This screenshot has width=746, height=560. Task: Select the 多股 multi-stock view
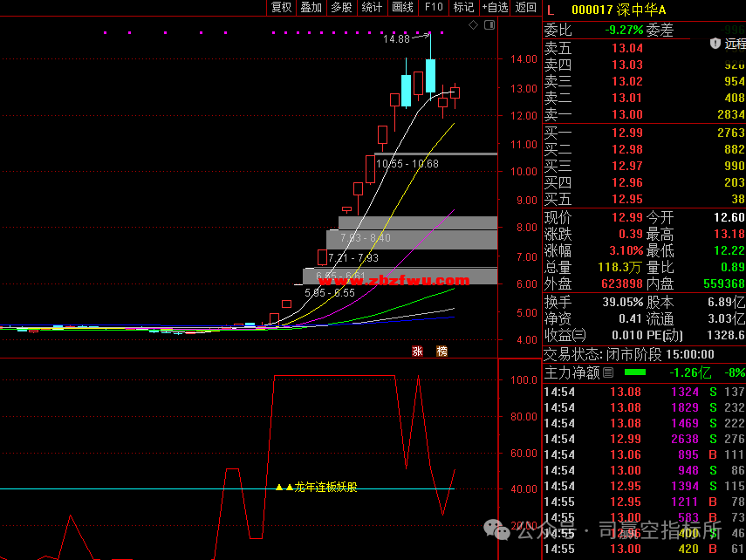point(342,8)
